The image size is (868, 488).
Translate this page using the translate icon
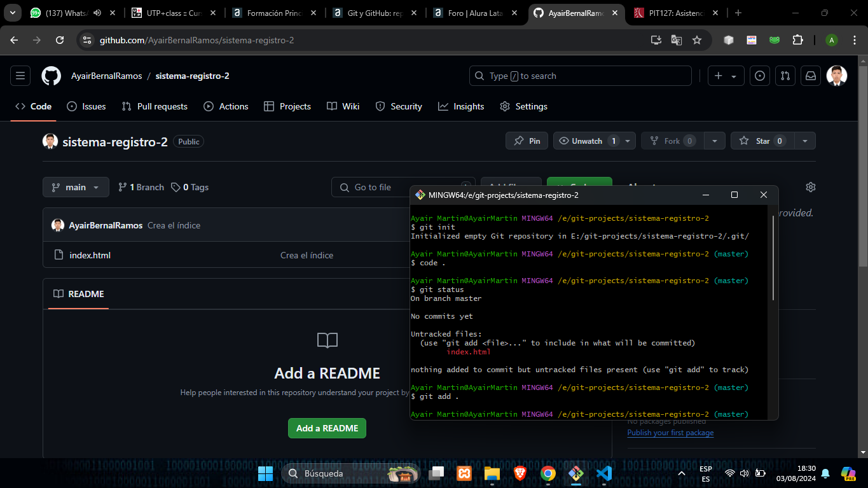coord(676,40)
